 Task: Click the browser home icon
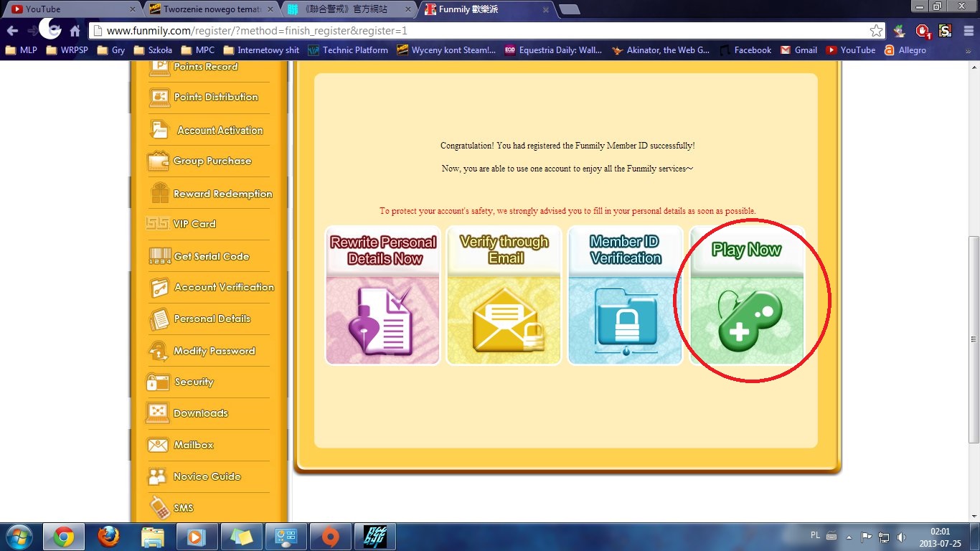[x=75, y=31]
